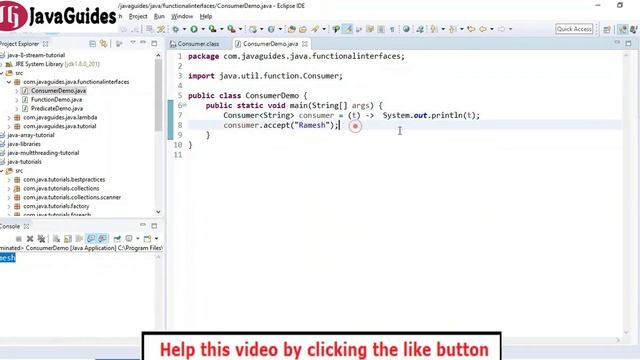Click the Pin Console icon

point(117,239)
